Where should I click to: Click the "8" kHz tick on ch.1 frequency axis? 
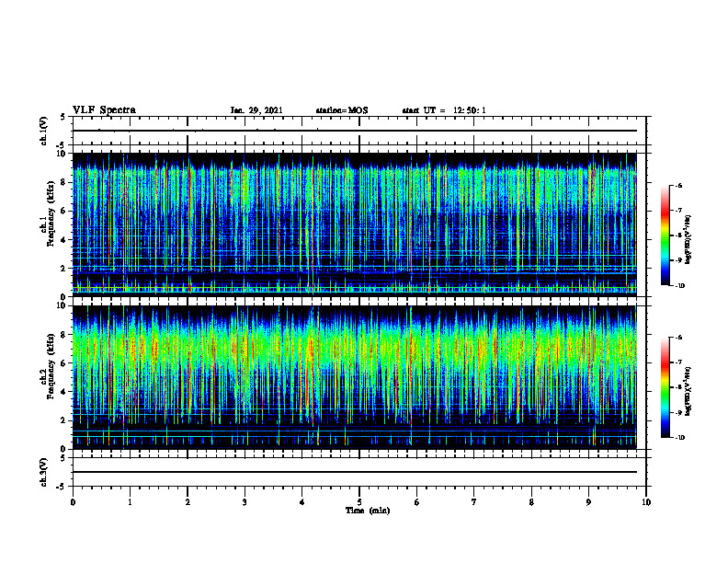click(64, 182)
